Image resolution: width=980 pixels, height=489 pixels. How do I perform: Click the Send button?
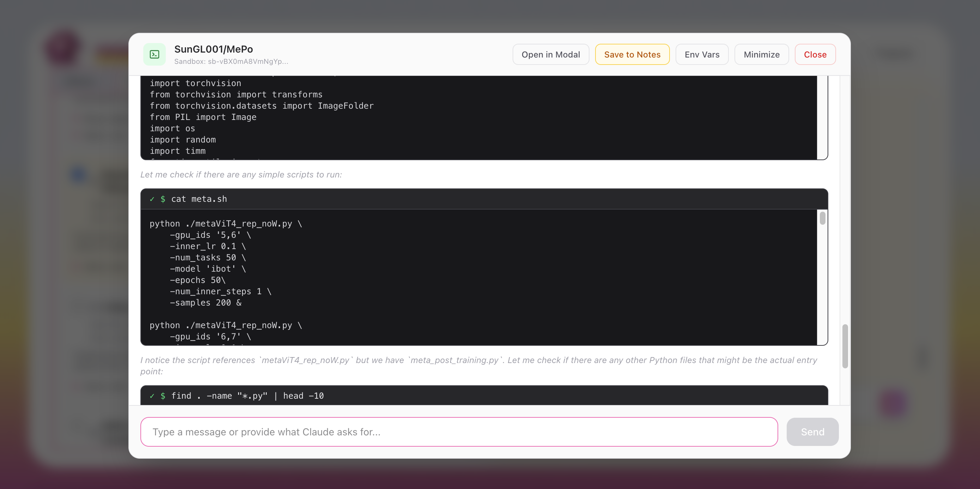click(x=812, y=431)
